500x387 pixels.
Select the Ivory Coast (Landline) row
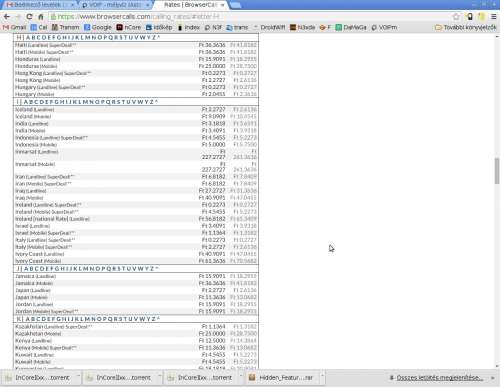coord(136,254)
